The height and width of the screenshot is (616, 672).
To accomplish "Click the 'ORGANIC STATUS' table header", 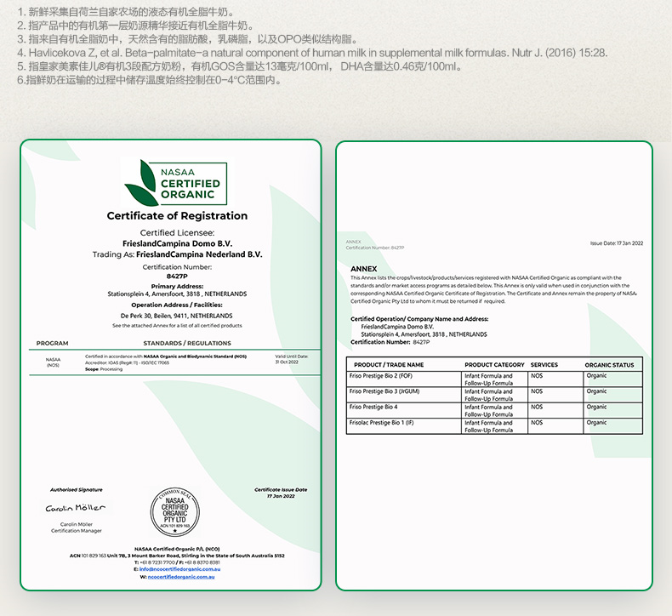I will (x=609, y=365).
